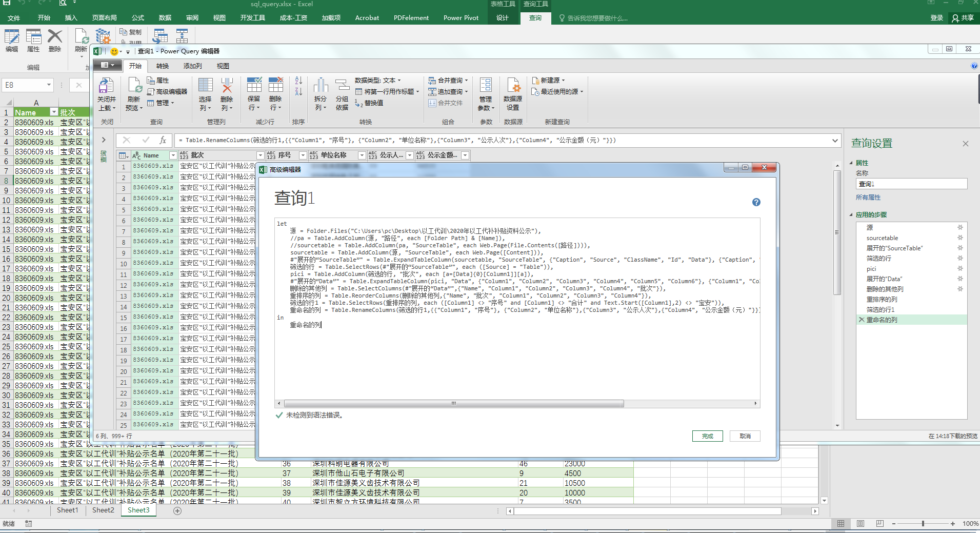
Task: Add a new sheet with the plus button
Action: 177,511
